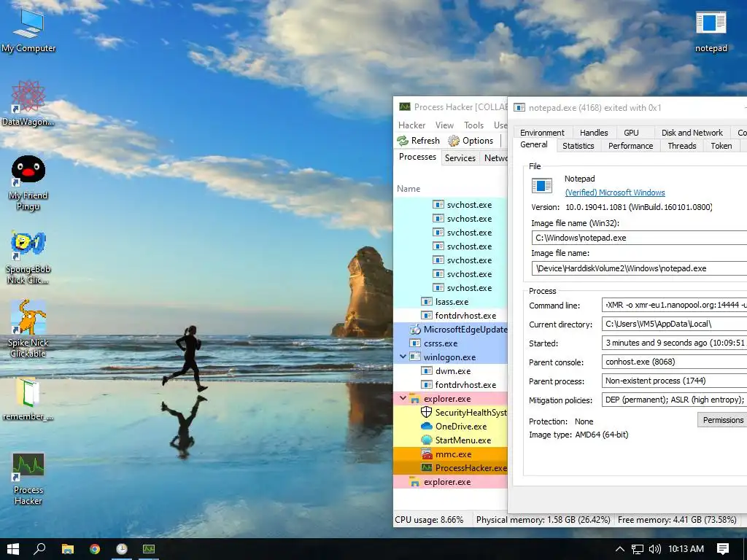Open network tray icon

(638, 549)
